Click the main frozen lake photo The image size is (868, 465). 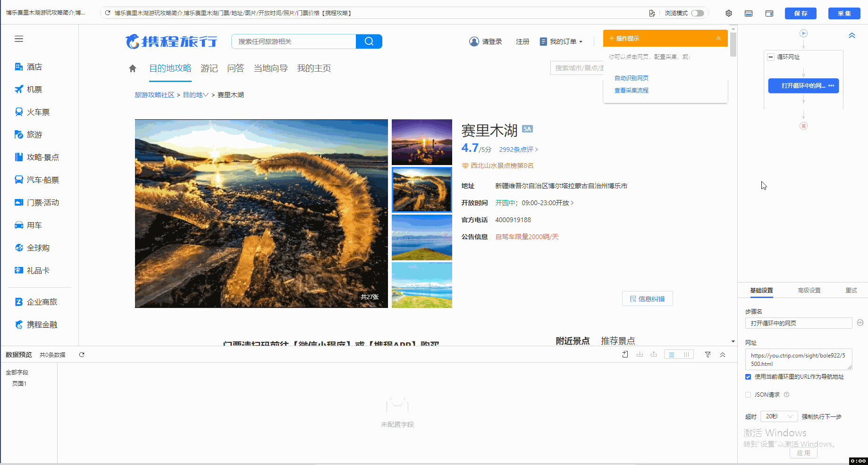point(261,214)
